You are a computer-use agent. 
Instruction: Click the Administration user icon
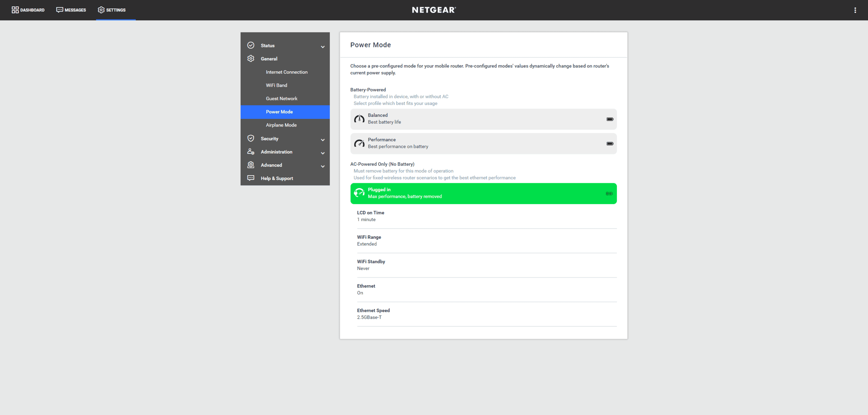click(251, 152)
